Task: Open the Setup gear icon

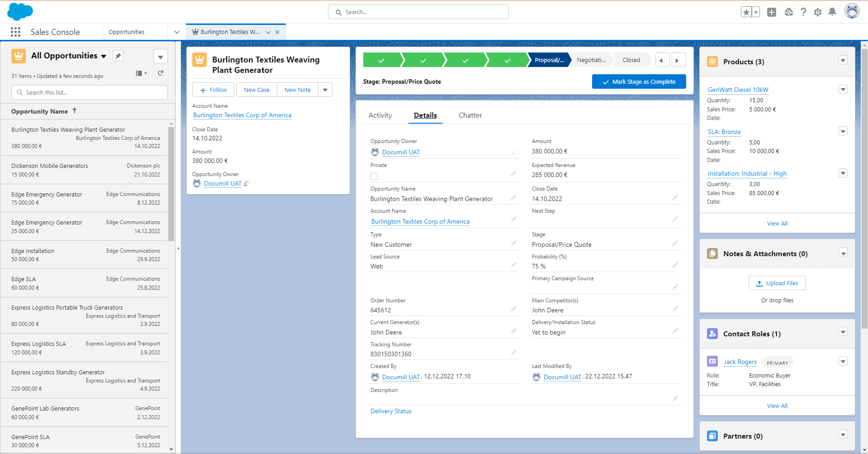Action: click(818, 12)
